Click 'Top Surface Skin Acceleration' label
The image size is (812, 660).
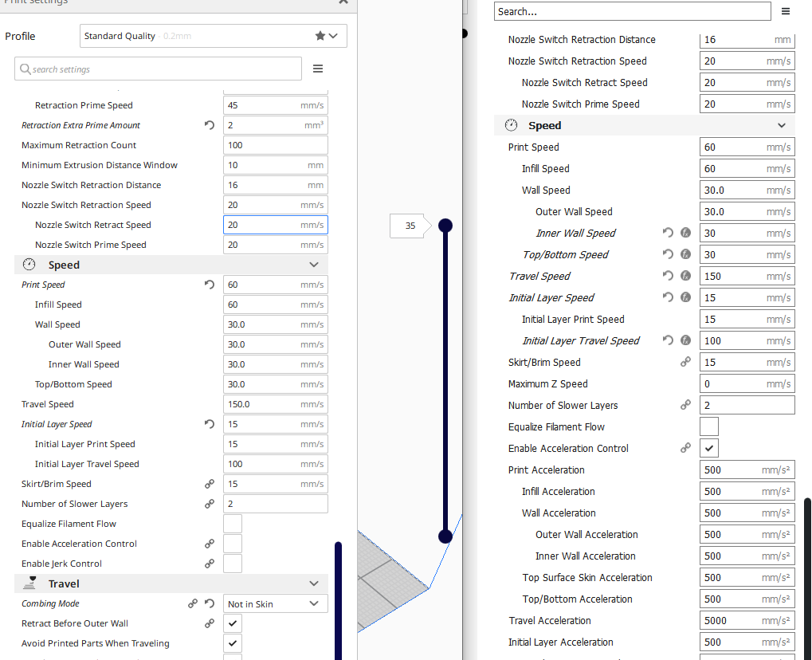(x=587, y=578)
